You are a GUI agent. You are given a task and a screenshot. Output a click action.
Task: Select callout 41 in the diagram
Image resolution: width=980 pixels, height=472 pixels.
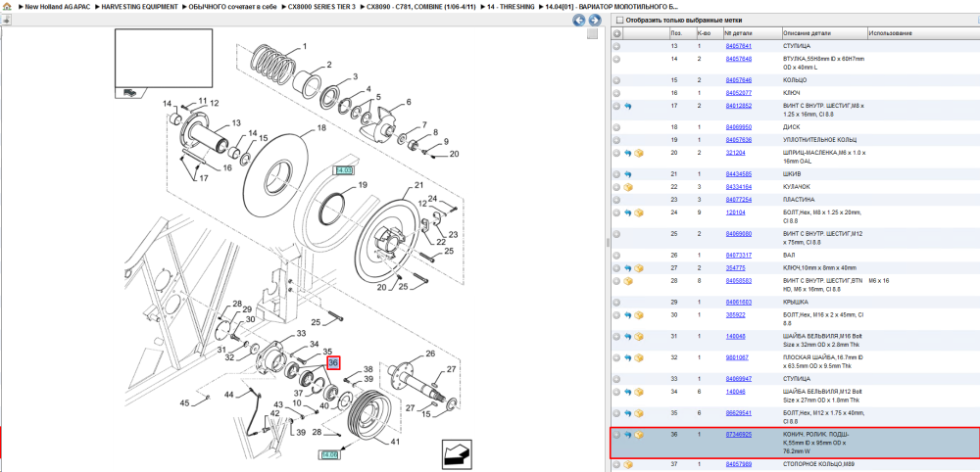click(395, 442)
